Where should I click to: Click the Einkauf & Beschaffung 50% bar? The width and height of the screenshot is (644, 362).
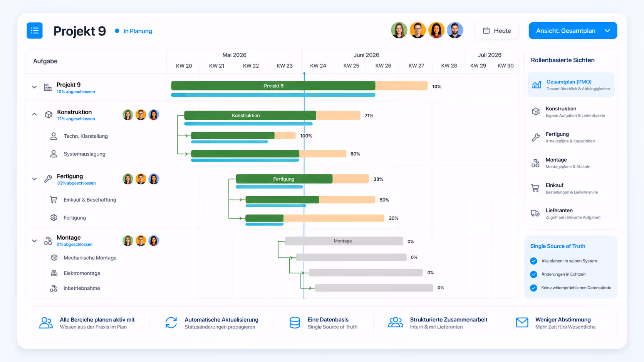coord(310,200)
